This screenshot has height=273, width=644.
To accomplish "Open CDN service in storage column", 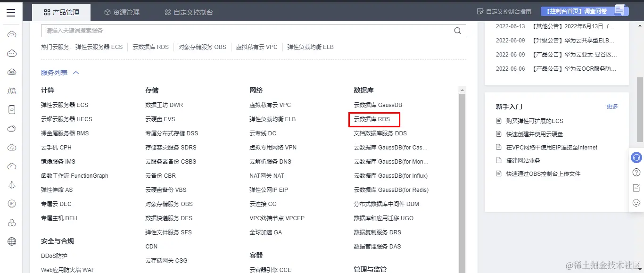I will click(x=151, y=247).
